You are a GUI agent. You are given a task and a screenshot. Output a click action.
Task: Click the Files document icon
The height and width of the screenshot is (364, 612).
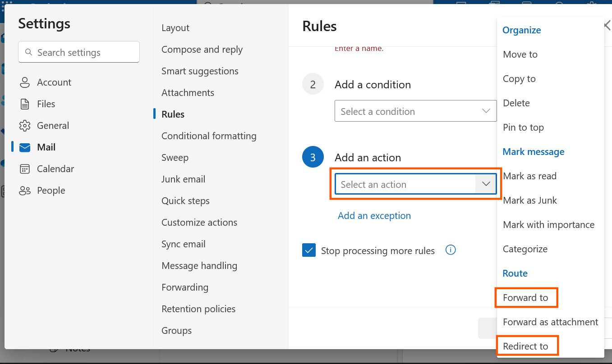[x=25, y=104]
